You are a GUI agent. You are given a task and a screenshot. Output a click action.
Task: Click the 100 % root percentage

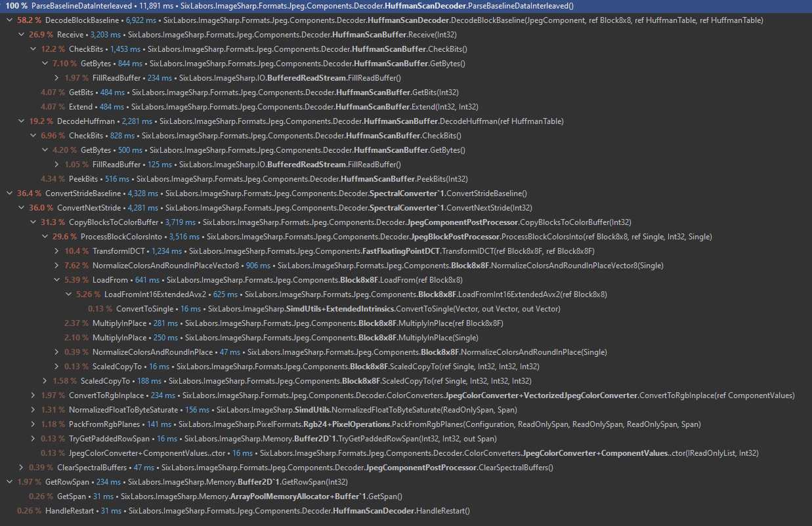click(x=16, y=6)
